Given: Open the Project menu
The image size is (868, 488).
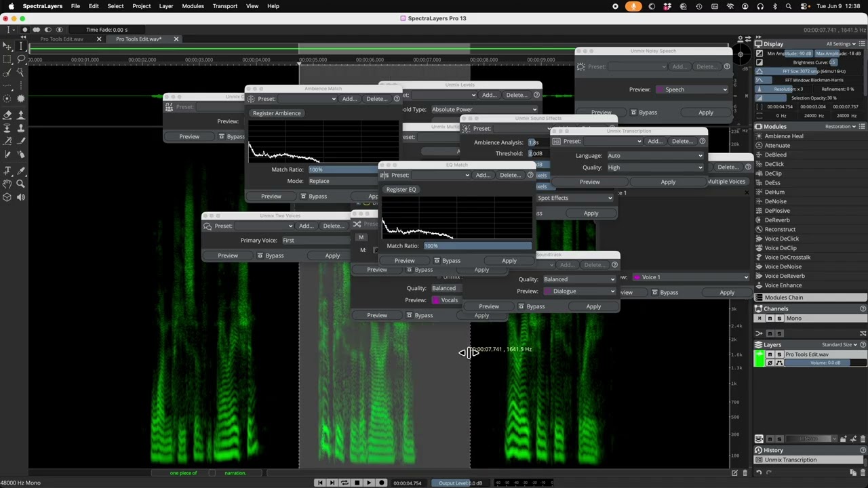Looking at the screenshot, I should click(x=141, y=6).
